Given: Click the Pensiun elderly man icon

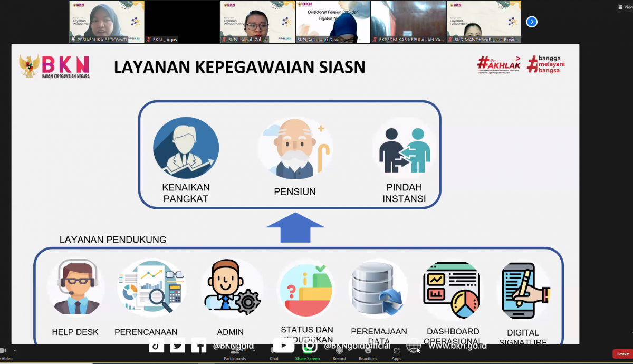Looking at the screenshot, I should pyautogui.click(x=295, y=149).
